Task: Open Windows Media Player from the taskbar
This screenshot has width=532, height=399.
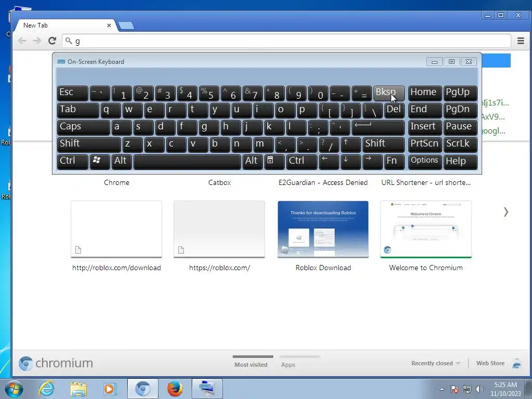Action: click(110, 389)
